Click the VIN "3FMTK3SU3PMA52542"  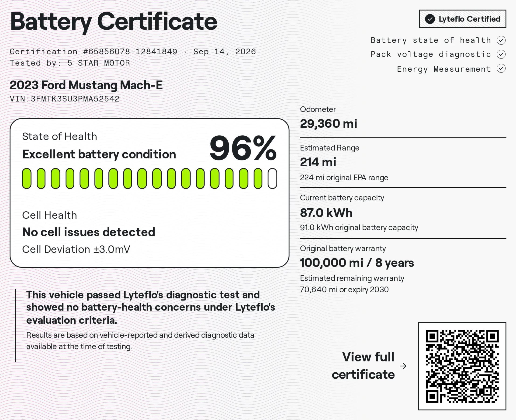[75, 99]
